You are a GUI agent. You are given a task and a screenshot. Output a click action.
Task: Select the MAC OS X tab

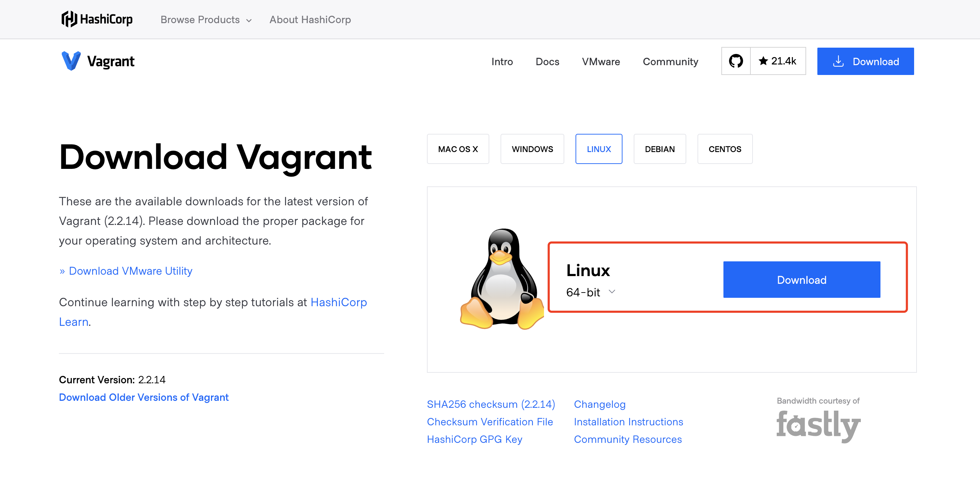(458, 149)
